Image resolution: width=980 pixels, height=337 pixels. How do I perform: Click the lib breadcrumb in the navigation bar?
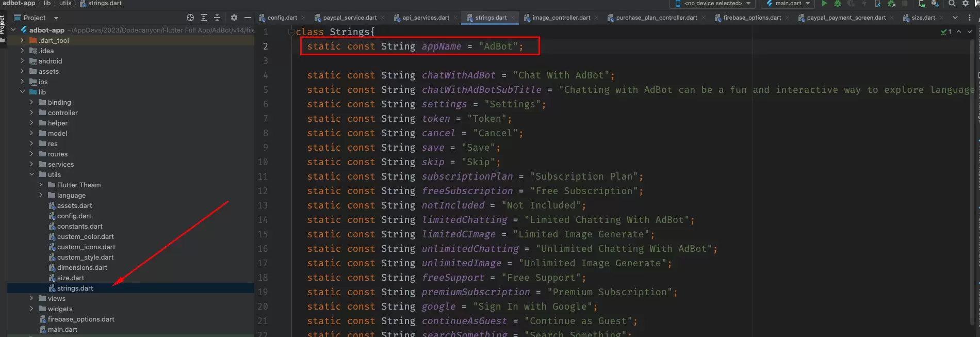tap(47, 3)
